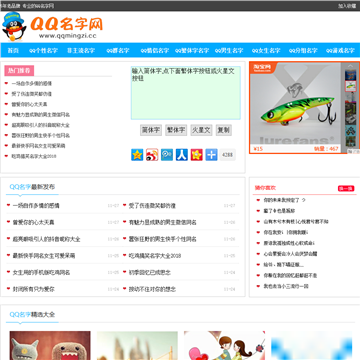This screenshot has width=360, height=360.
Task: Open 有魅力显成熟的男生微信网名 in 最新发布
Action: pos(163,222)
